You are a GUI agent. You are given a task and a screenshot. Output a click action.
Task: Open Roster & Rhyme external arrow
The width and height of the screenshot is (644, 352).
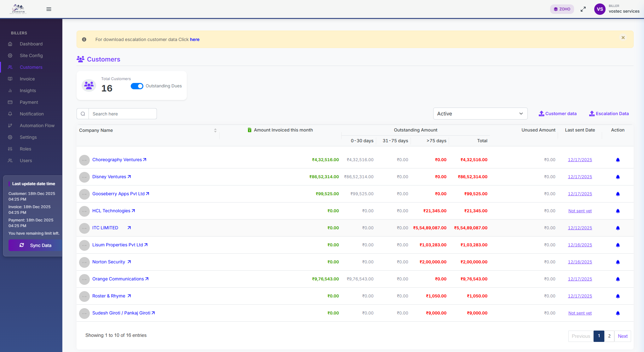[x=129, y=296]
